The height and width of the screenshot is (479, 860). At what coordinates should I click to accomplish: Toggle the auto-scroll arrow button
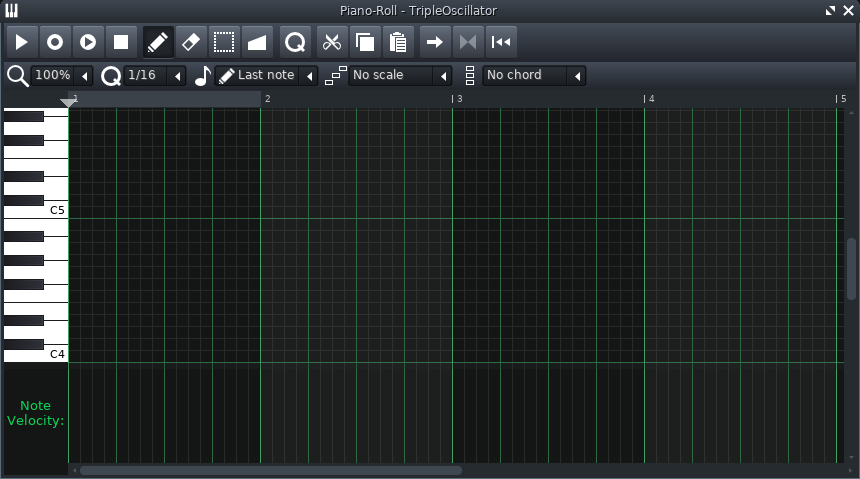pyautogui.click(x=435, y=42)
